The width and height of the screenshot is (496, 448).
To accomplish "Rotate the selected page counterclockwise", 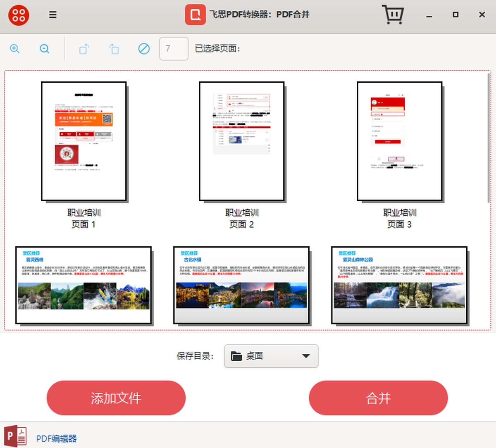I will point(114,48).
